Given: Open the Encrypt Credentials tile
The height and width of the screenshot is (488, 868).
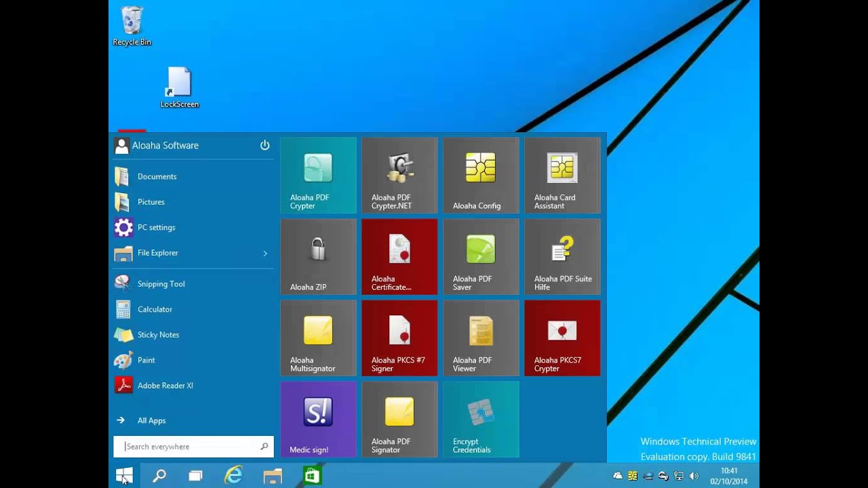Looking at the screenshot, I should point(481,420).
